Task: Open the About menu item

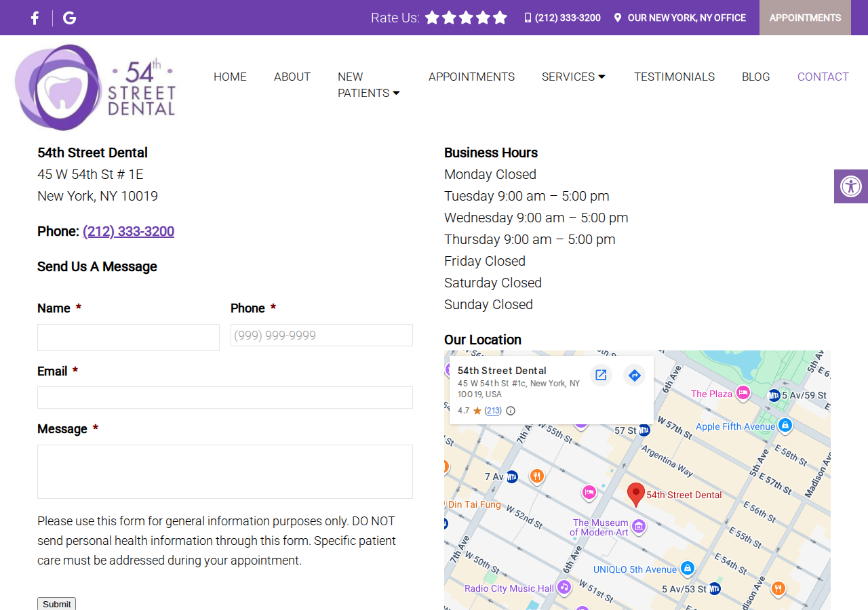Action: (292, 77)
